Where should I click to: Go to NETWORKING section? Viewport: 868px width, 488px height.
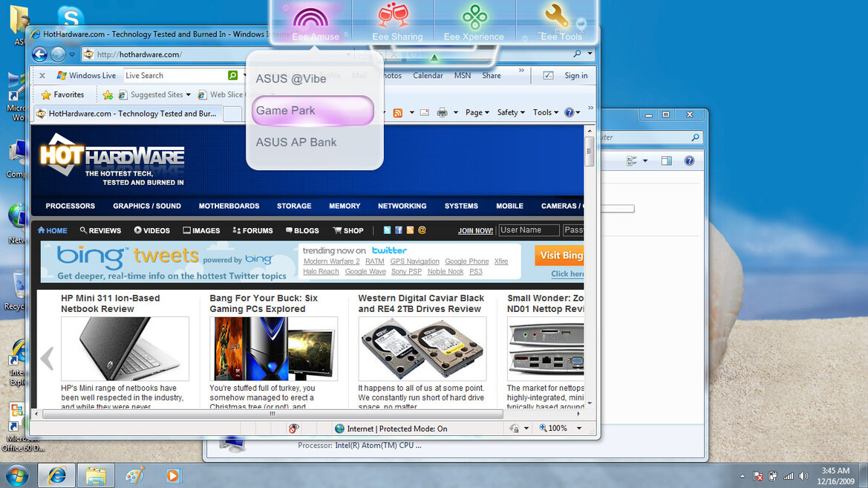pos(402,206)
